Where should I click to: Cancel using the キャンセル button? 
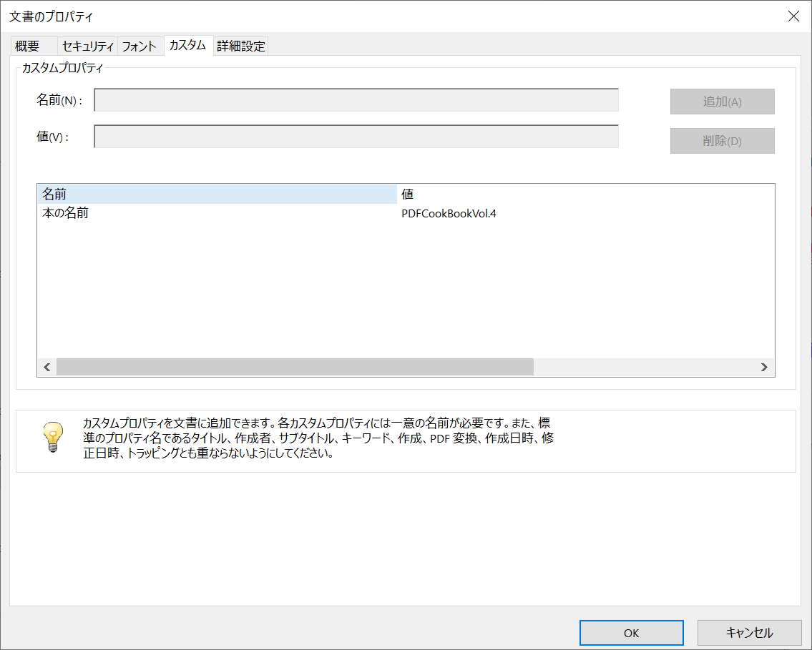click(x=749, y=633)
